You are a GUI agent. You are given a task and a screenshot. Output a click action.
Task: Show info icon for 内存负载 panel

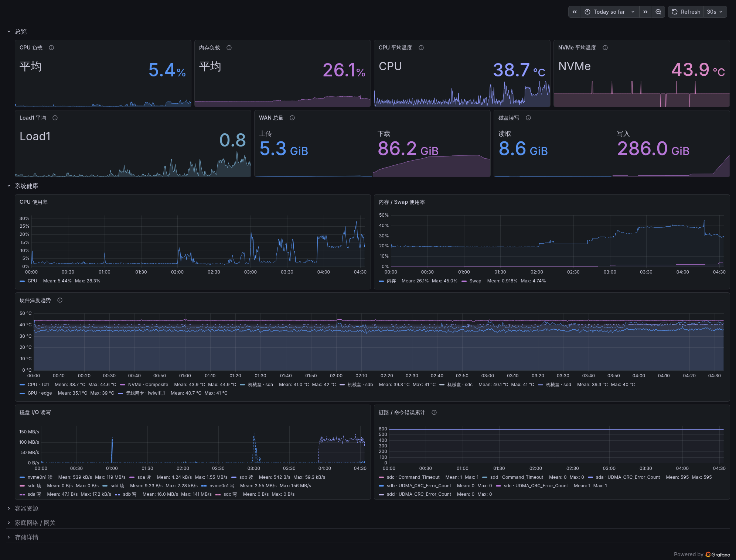(x=229, y=48)
